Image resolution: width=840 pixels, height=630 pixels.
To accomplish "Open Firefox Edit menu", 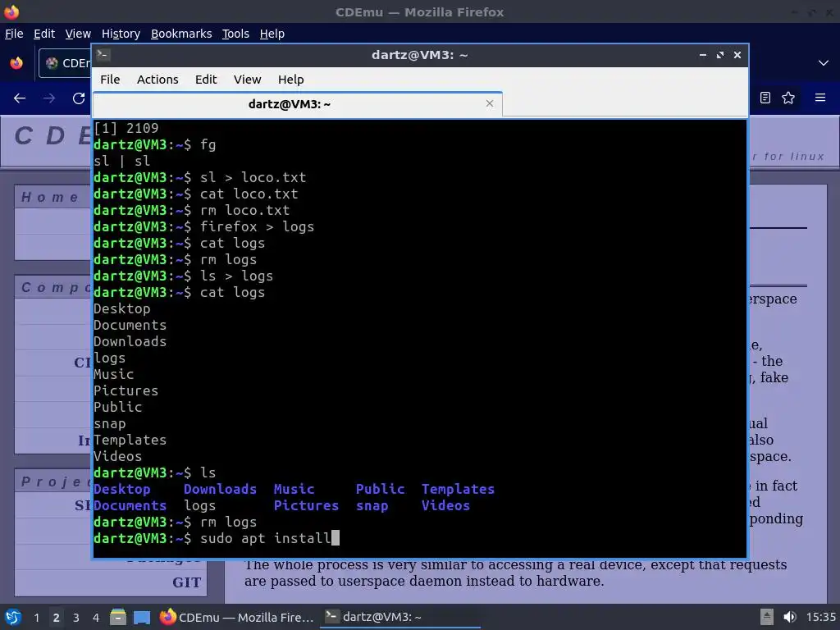I will pyautogui.click(x=44, y=34).
